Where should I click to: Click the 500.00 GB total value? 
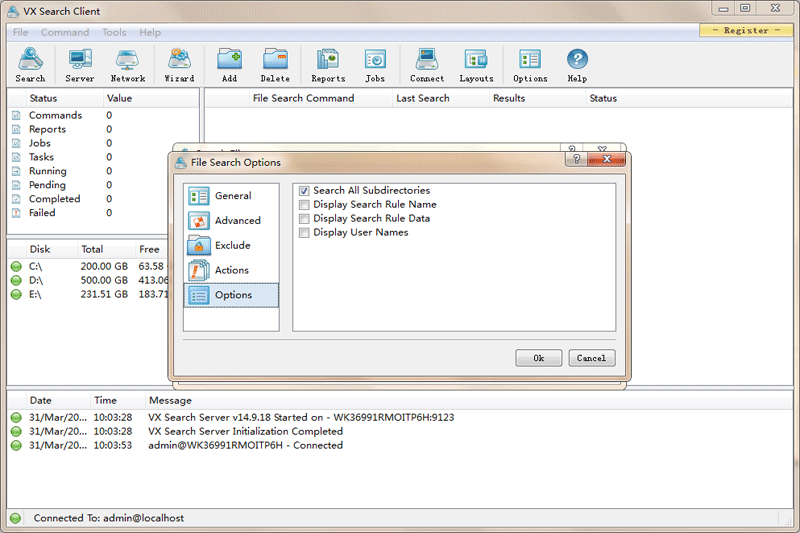pos(104,281)
